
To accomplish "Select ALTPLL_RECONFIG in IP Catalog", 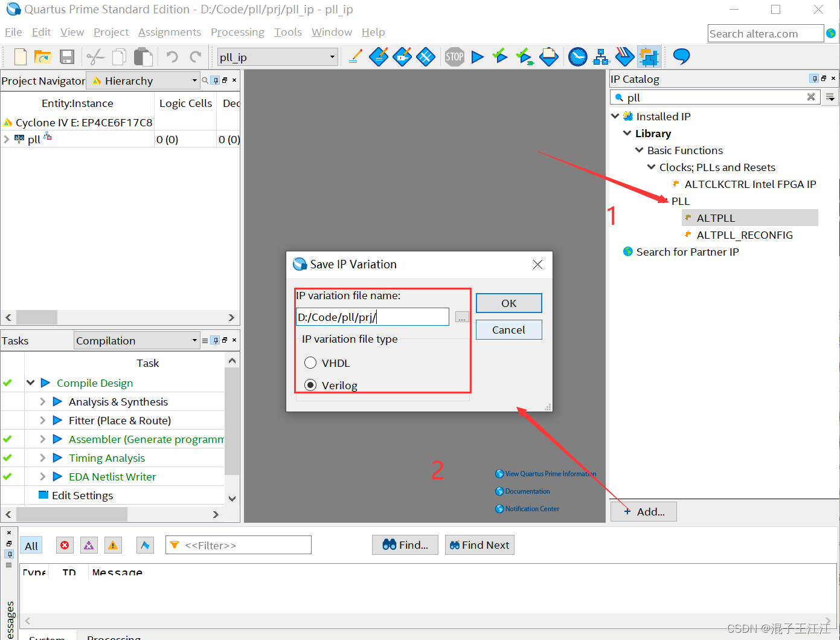I will click(745, 234).
